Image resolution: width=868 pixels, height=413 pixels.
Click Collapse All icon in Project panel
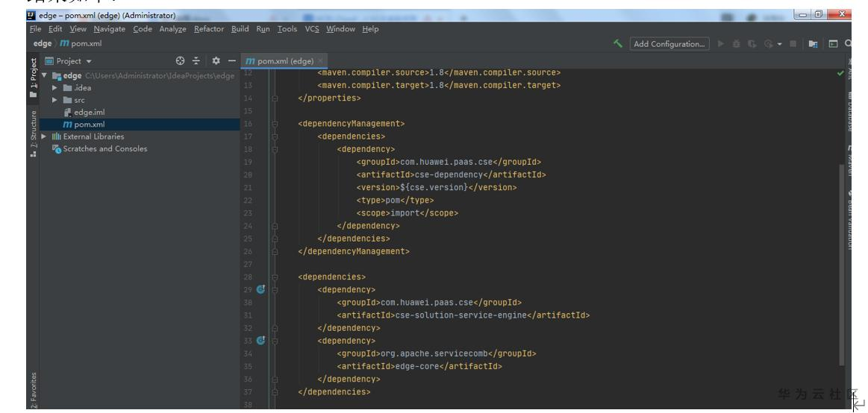pos(195,60)
